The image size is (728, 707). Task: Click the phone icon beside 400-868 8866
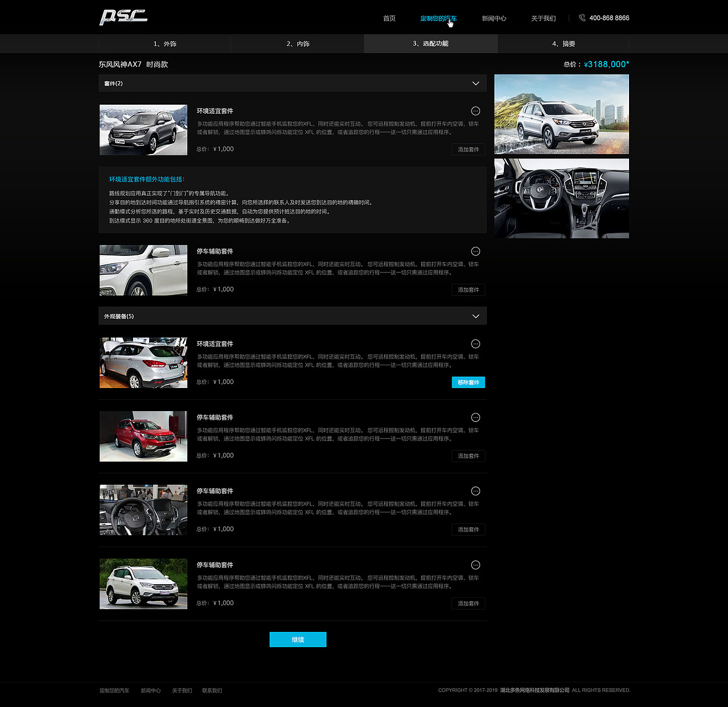582,18
